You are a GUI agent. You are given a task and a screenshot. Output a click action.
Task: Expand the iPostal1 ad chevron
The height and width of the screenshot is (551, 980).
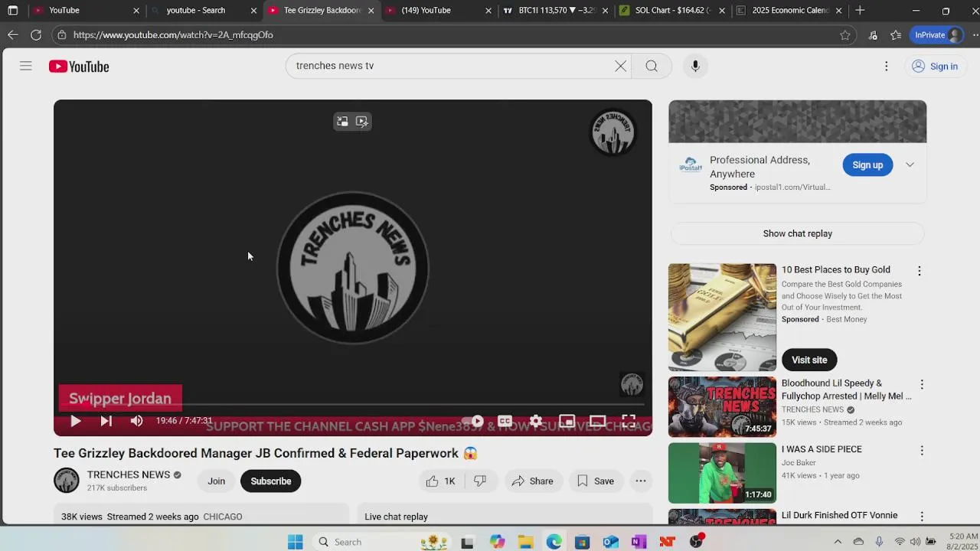[x=910, y=165]
